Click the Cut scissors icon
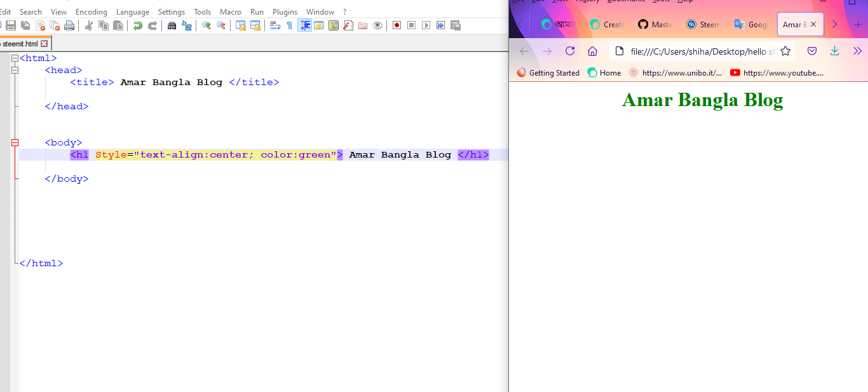The image size is (868, 392). click(x=89, y=25)
